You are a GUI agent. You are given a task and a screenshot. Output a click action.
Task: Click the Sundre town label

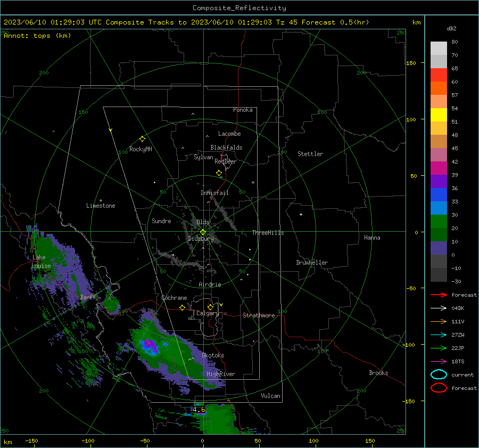[x=161, y=221]
